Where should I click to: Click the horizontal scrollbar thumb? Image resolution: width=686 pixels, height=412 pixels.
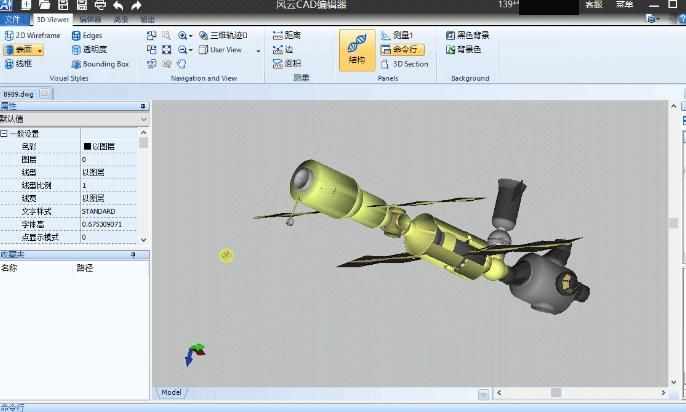coord(556,393)
